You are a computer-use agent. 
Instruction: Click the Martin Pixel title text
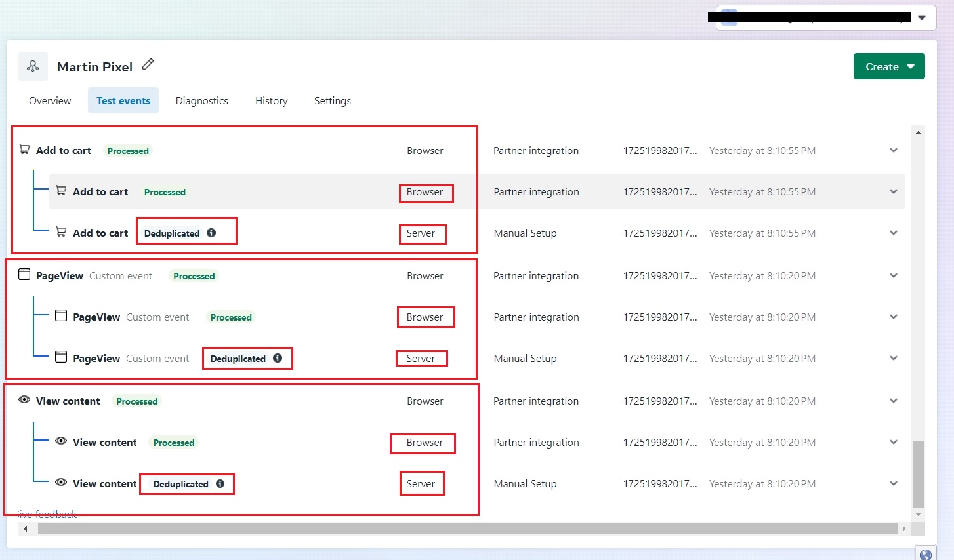(x=94, y=67)
